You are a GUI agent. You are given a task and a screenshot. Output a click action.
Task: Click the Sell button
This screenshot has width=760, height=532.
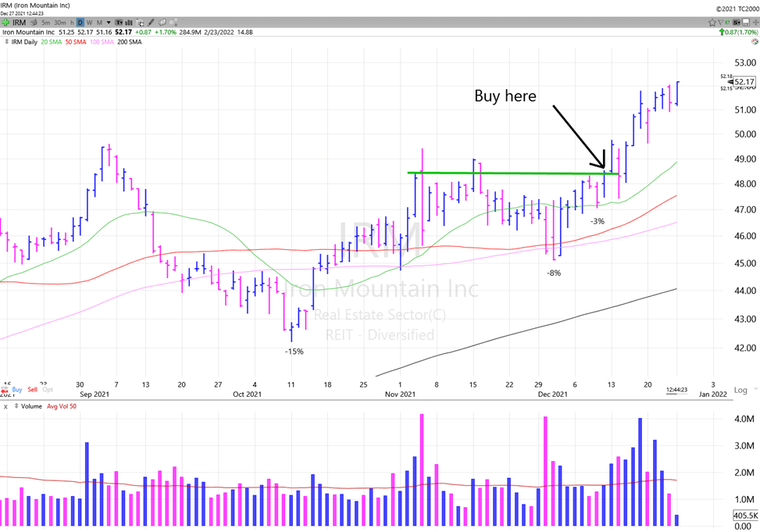[x=33, y=389]
